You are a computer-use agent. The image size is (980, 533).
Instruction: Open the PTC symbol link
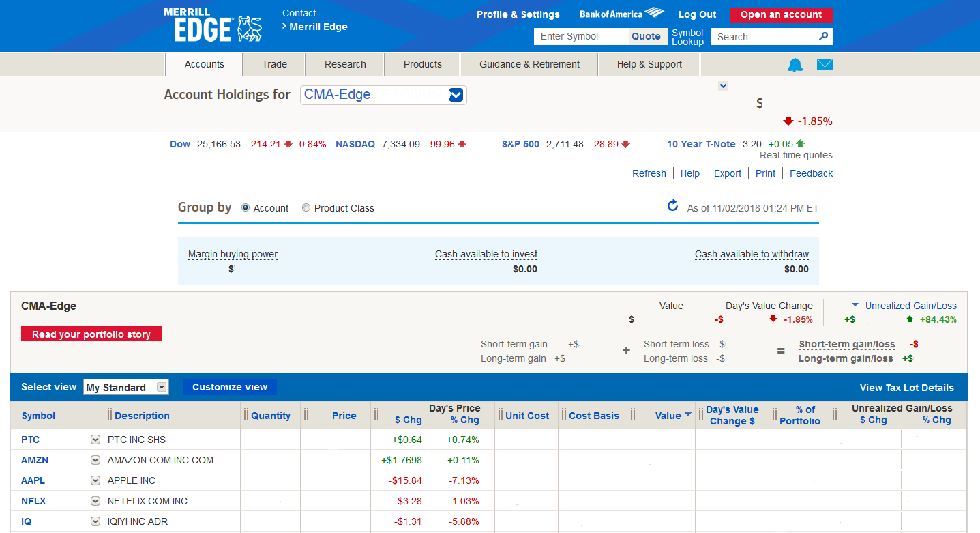(x=31, y=440)
